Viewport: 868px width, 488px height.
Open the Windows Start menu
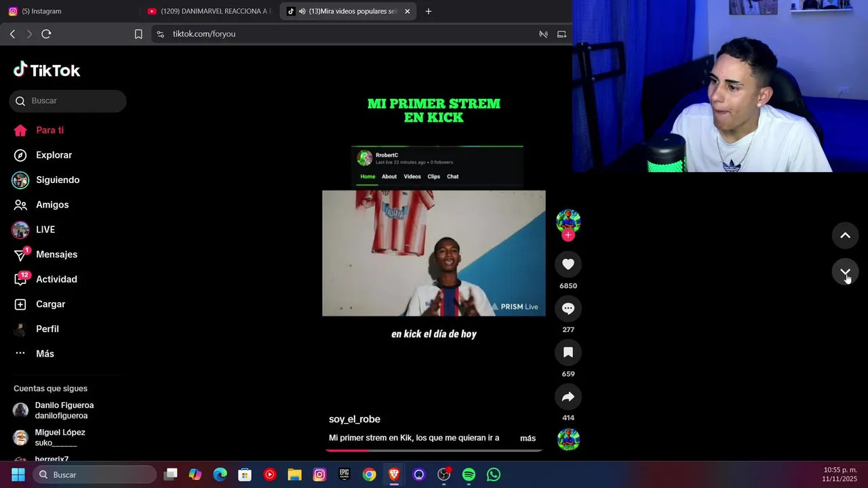[x=18, y=474]
